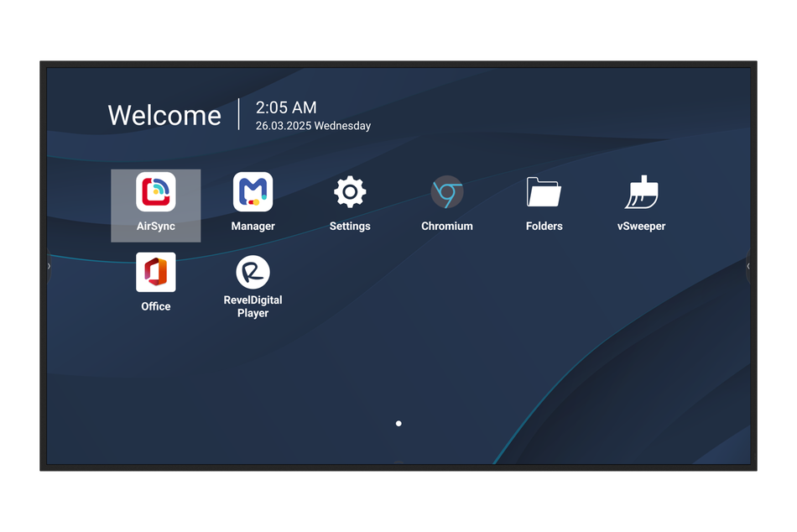The width and height of the screenshot is (797, 532).
Task: Click the 2:05 AM clock display
Action: (285, 107)
